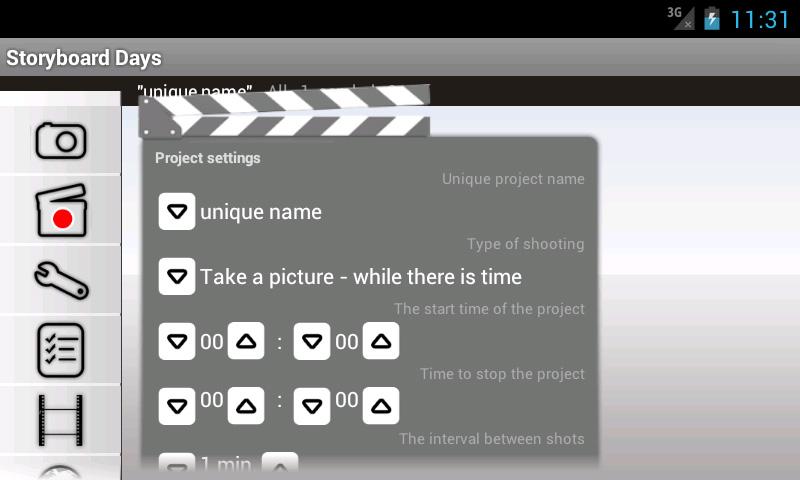
Task: Increase stop time minutes
Action: coord(381,406)
